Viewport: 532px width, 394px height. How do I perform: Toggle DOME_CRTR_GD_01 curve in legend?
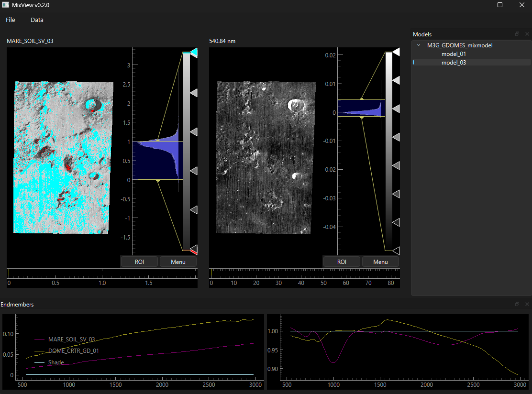point(73,351)
